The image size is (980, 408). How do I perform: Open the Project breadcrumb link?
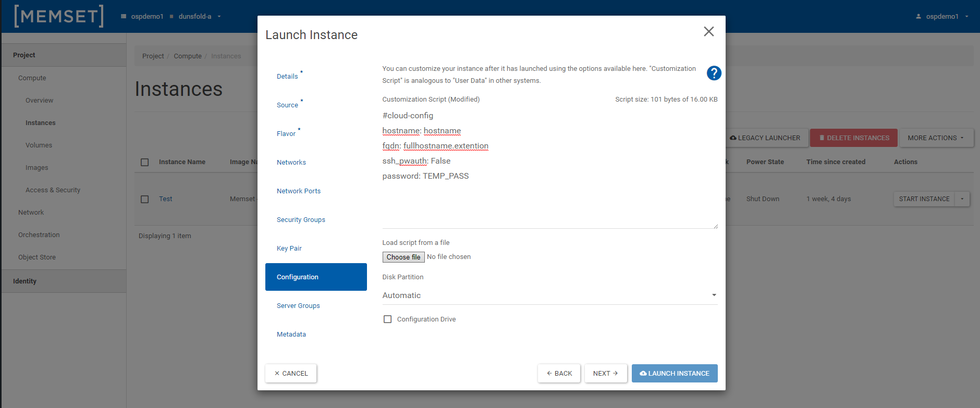tap(153, 56)
